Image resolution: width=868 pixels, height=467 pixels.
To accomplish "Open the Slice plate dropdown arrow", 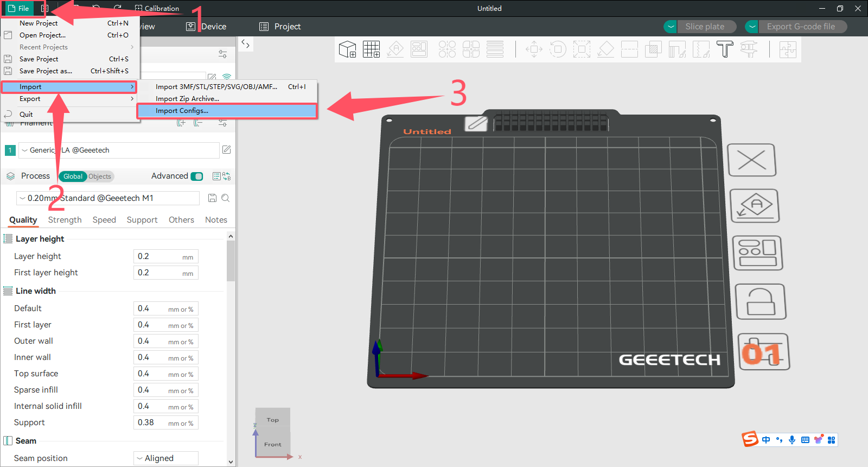I will [671, 27].
